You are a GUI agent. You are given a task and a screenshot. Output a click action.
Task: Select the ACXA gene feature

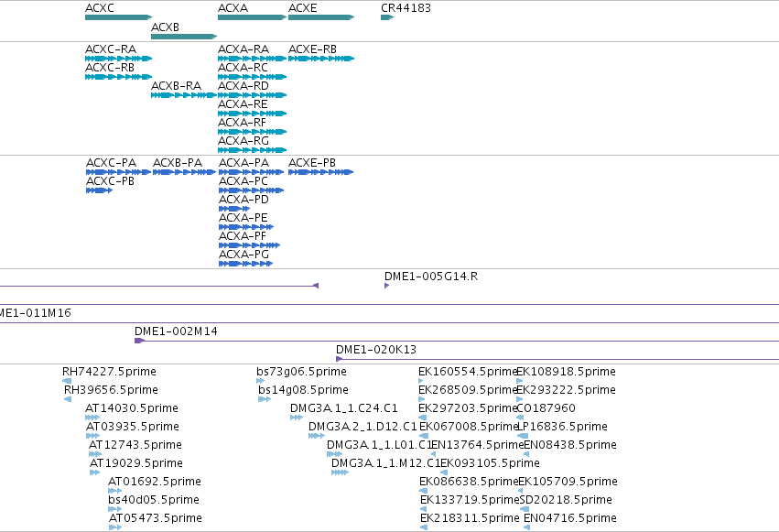click(253, 17)
